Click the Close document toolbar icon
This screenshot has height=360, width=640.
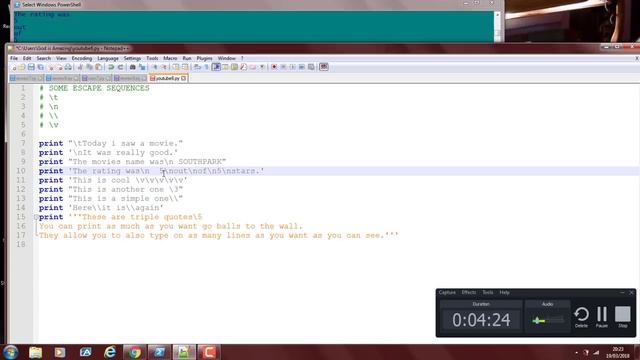tap(51, 67)
